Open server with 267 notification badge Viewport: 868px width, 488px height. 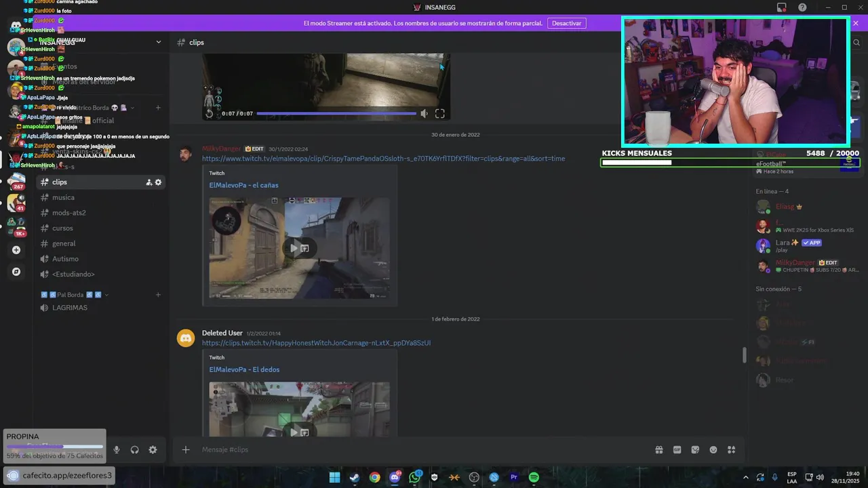tap(16, 181)
